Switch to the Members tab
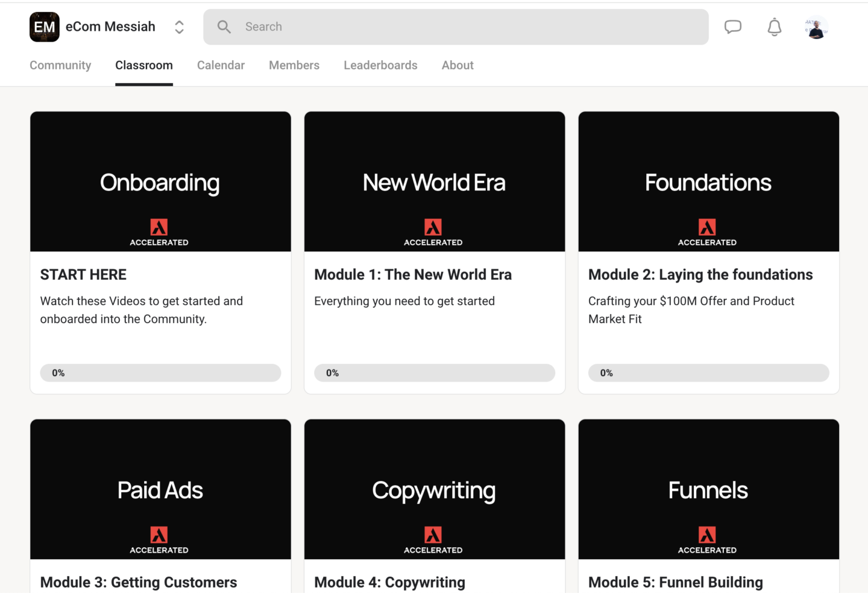This screenshot has width=868, height=593. [294, 65]
